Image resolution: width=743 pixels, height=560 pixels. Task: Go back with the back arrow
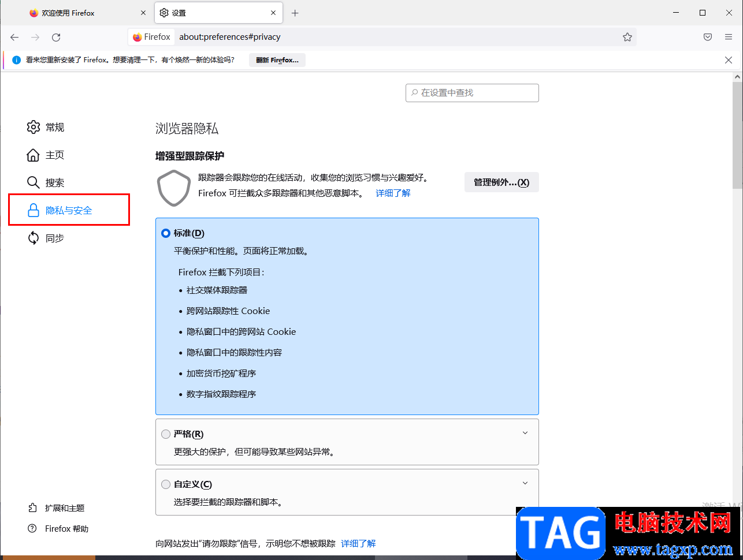(x=14, y=37)
